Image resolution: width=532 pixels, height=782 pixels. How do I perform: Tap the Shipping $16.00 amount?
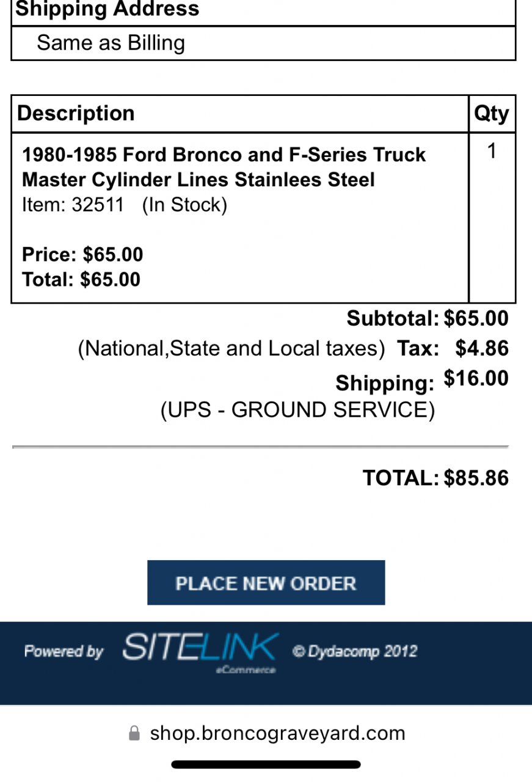[x=476, y=379]
